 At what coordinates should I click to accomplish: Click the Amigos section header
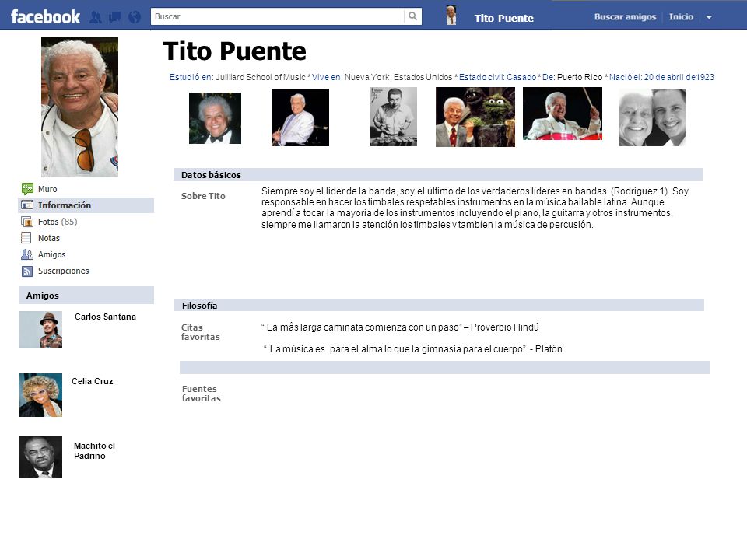[86, 296]
